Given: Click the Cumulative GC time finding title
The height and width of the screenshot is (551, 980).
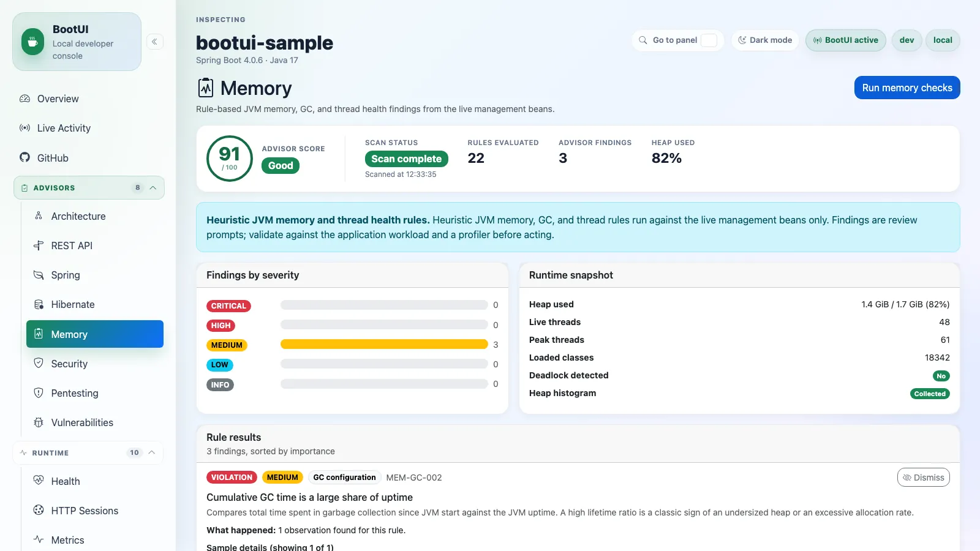Looking at the screenshot, I should tap(309, 497).
